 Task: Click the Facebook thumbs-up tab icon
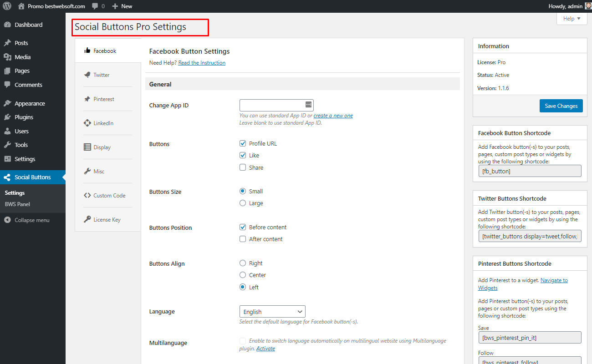pos(87,51)
